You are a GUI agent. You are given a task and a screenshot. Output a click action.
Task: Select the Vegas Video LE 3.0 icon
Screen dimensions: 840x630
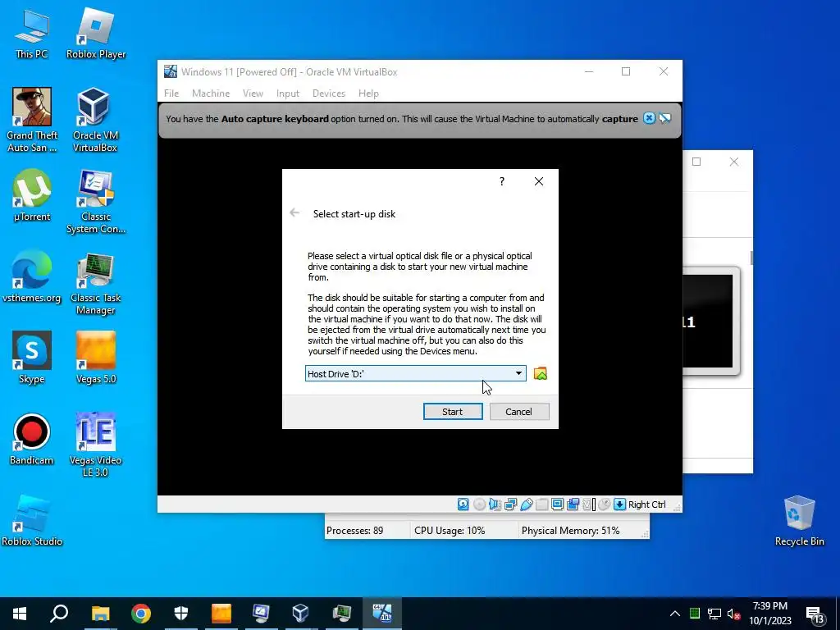click(x=96, y=445)
